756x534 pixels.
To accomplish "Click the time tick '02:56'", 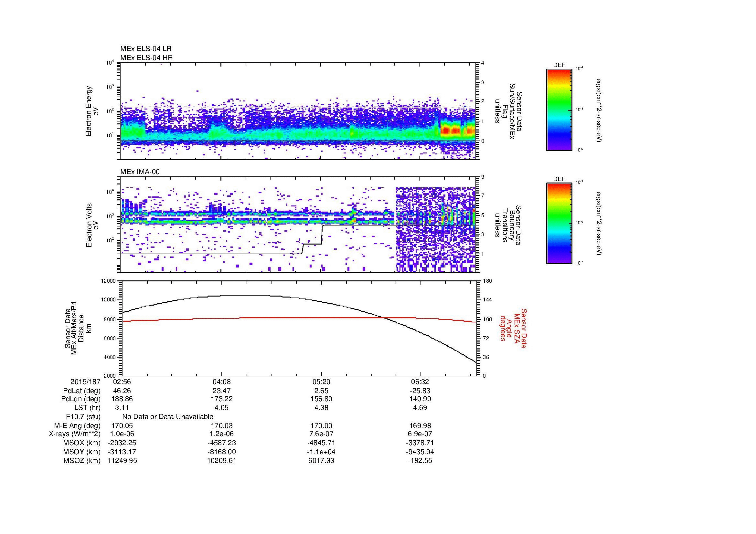I will click(x=122, y=382).
